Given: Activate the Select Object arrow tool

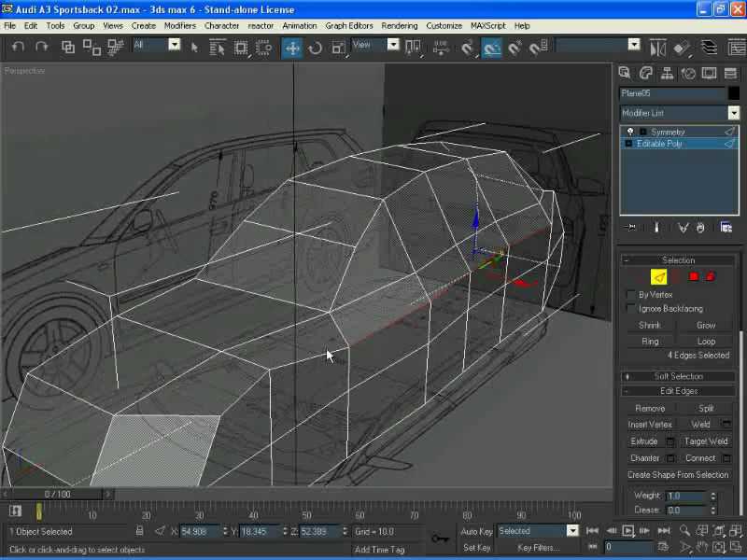Looking at the screenshot, I should (194, 48).
